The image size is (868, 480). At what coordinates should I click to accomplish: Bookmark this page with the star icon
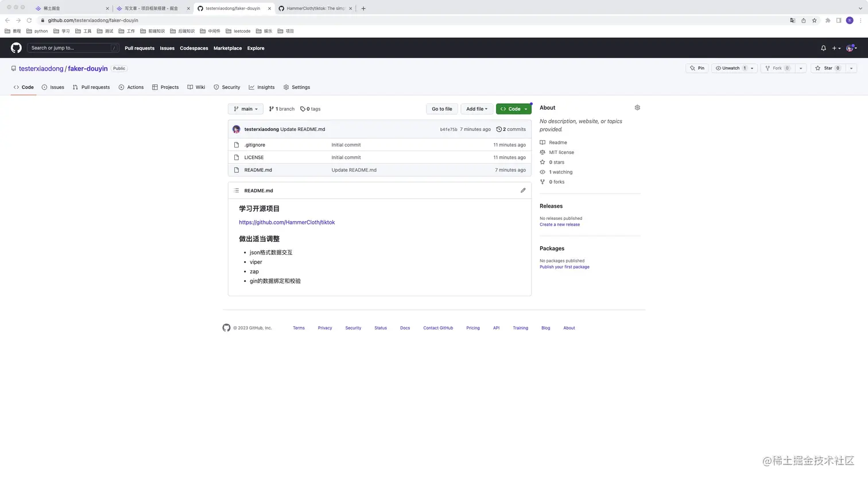click(x=814, y=20)
